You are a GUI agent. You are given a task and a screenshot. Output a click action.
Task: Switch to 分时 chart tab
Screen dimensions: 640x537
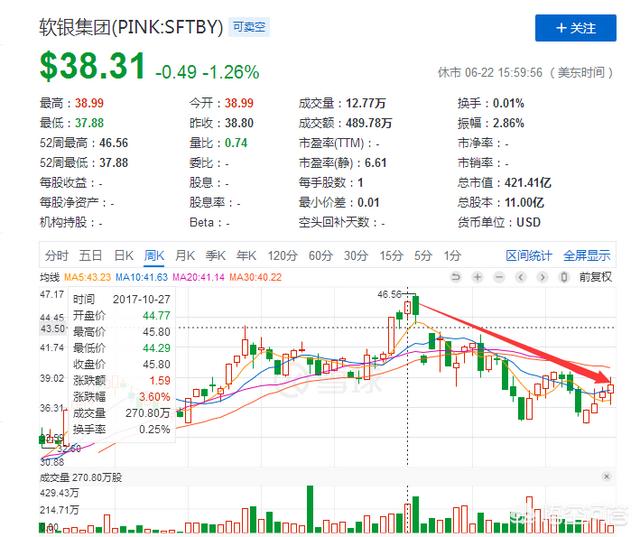pos(56,256)
